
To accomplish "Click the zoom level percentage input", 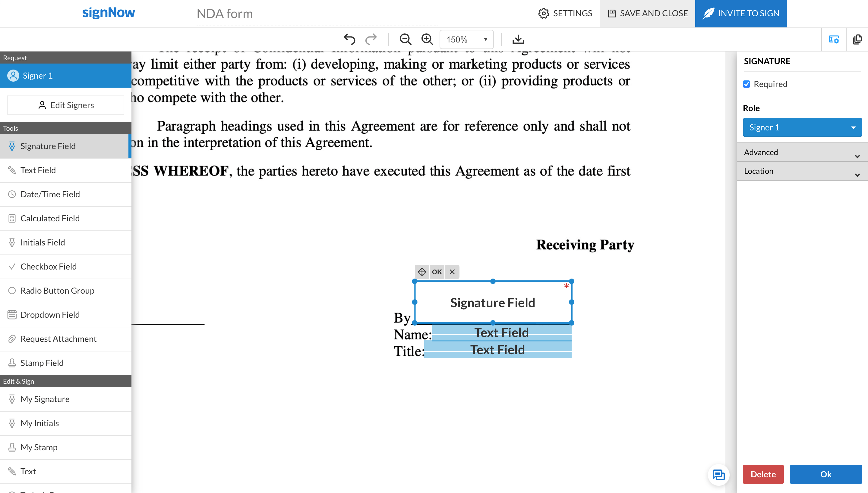I will (461, 39).
